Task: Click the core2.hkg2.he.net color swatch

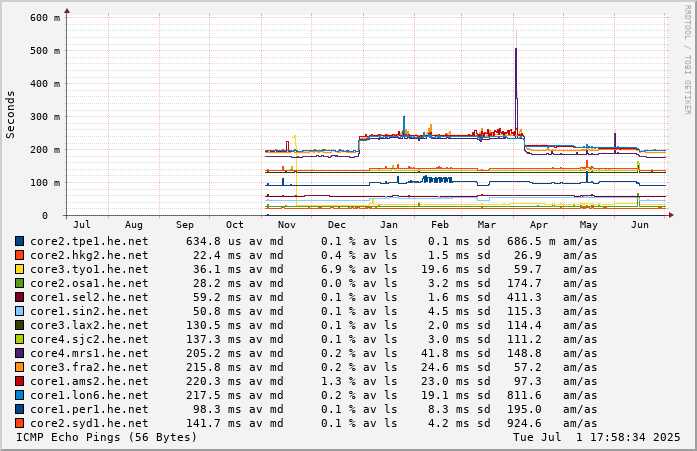Action: (x=20, y=255)
